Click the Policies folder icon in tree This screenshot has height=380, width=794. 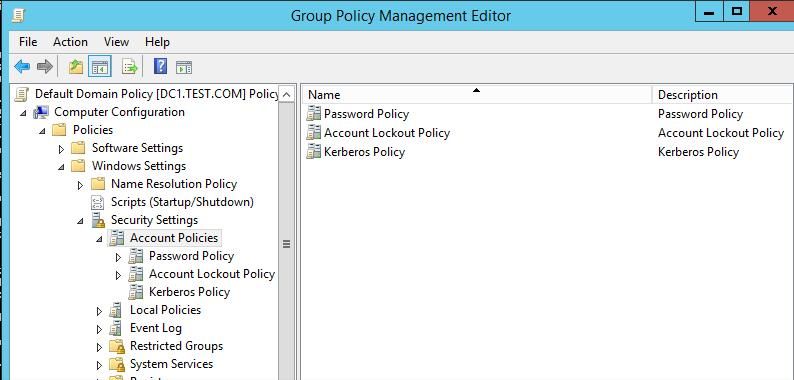point(59,130)
